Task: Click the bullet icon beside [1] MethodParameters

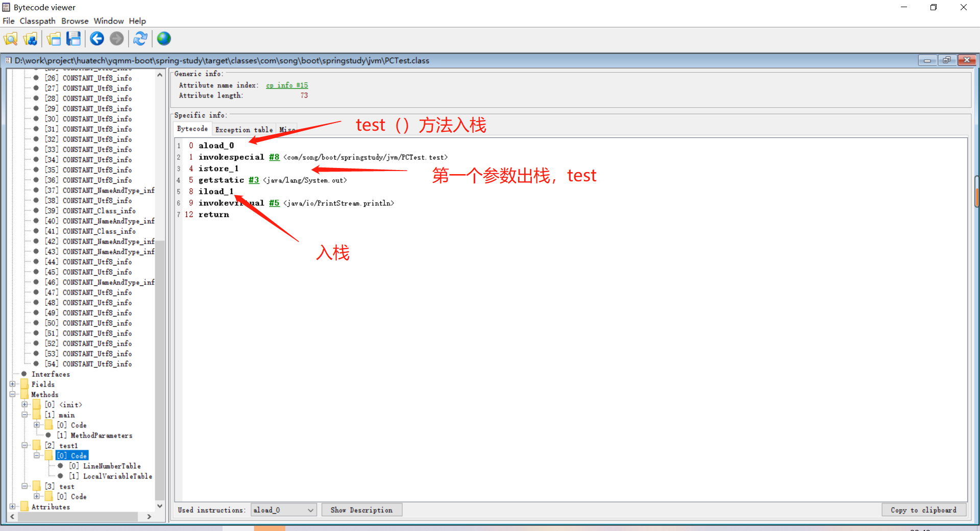Action: pyautogui.click(x=48, y=435)
